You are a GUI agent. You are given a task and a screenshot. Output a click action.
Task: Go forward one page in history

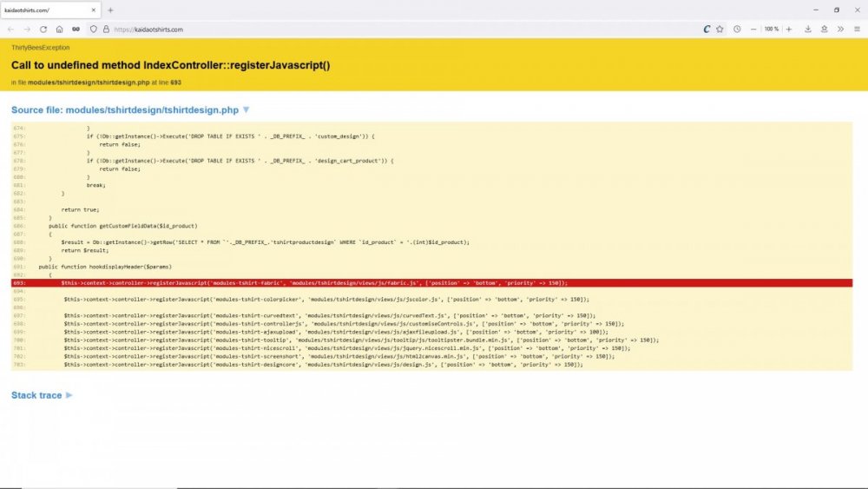point(27,30)
